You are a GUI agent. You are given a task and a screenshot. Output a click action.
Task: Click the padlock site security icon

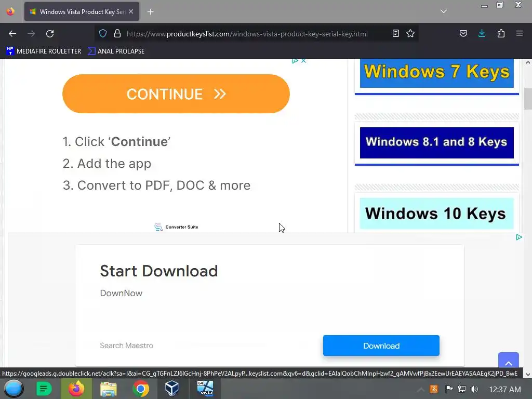[117, 34]
